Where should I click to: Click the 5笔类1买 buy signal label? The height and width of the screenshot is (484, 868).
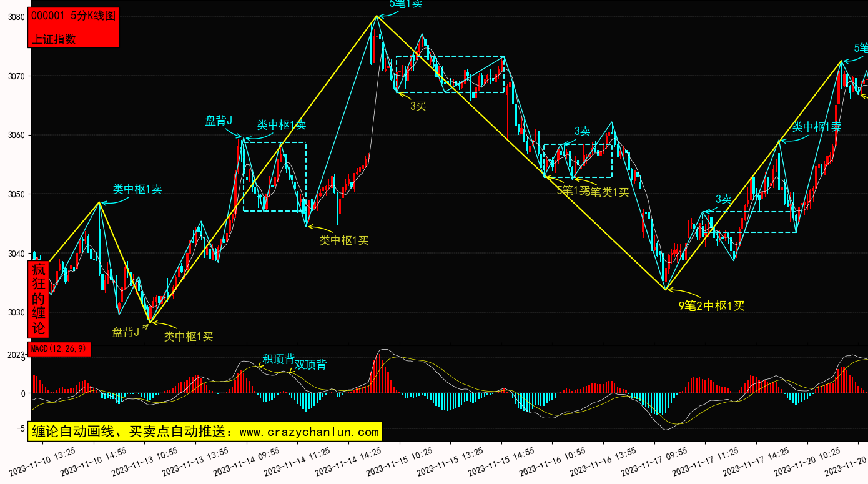point(609,192)
